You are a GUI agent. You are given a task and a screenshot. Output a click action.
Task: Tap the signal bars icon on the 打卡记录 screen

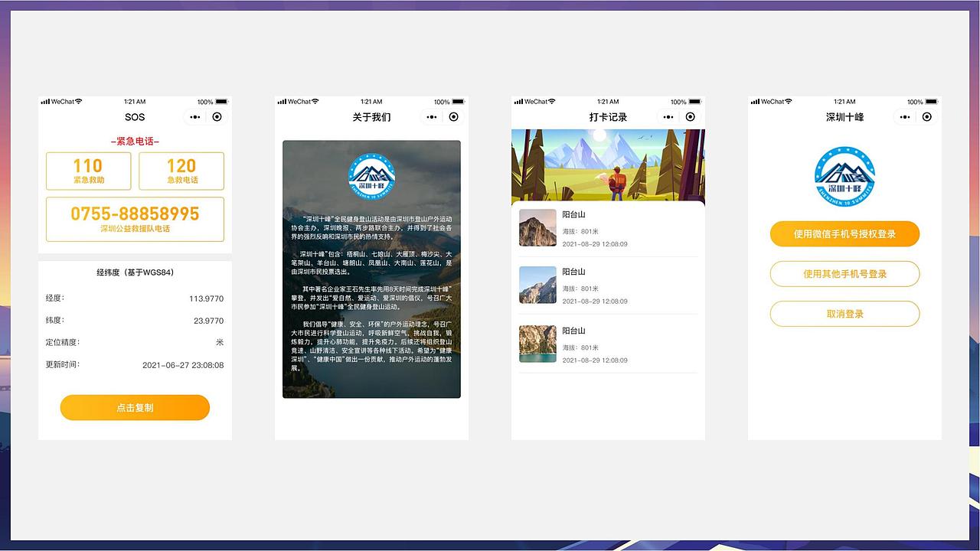(x=518, y=102)
